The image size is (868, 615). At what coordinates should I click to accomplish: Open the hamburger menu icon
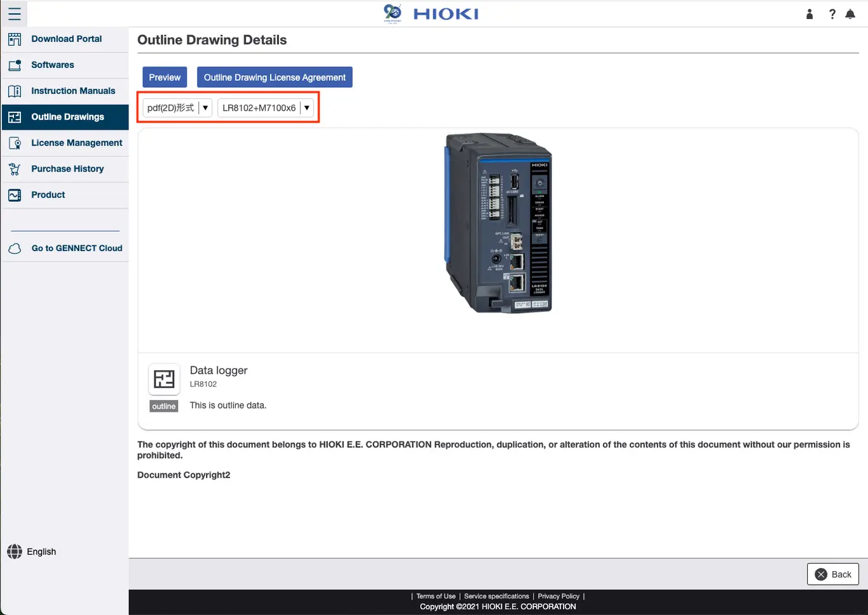14,13
